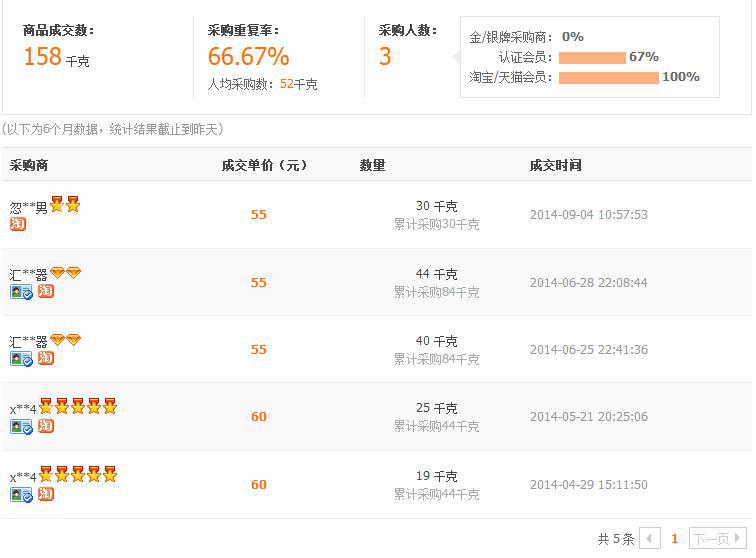The image size is (756, 558).
Task: Click timestamp 2014-06-25 22:41:36
Action: tap(589, 349)
